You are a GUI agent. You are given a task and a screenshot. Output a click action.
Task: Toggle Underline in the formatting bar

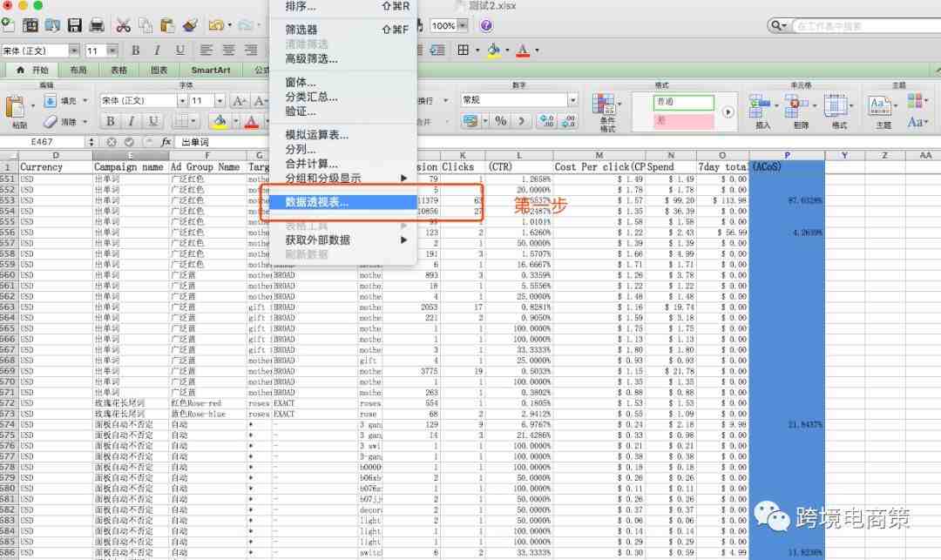coord(179,51)
